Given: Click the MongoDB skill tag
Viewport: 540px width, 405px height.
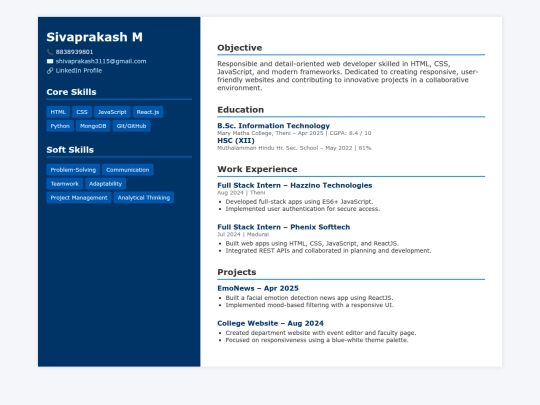Looking at the screenshot, I should [x=93, y=126].
